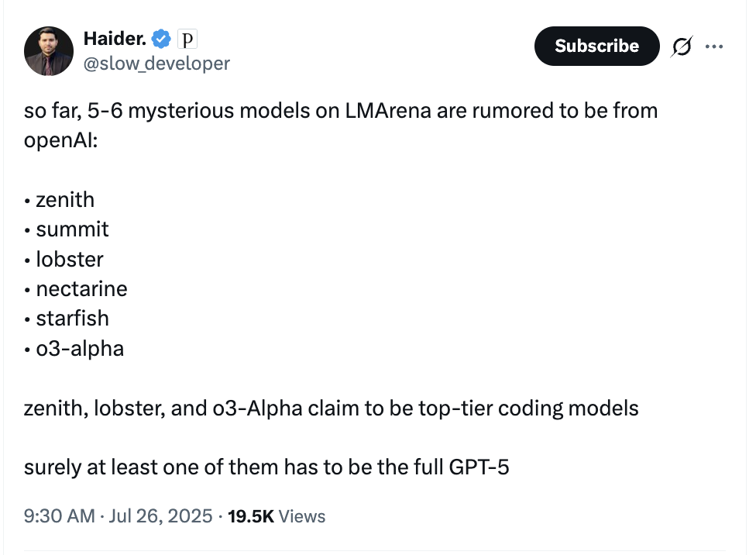Click the zenith bullet item

(64, 200)
